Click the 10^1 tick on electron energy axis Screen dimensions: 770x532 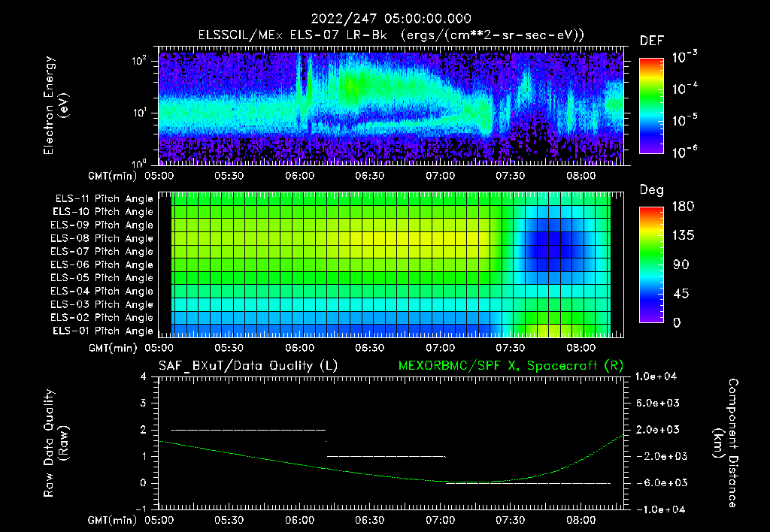pyautogui.click(x=139, y=113)
